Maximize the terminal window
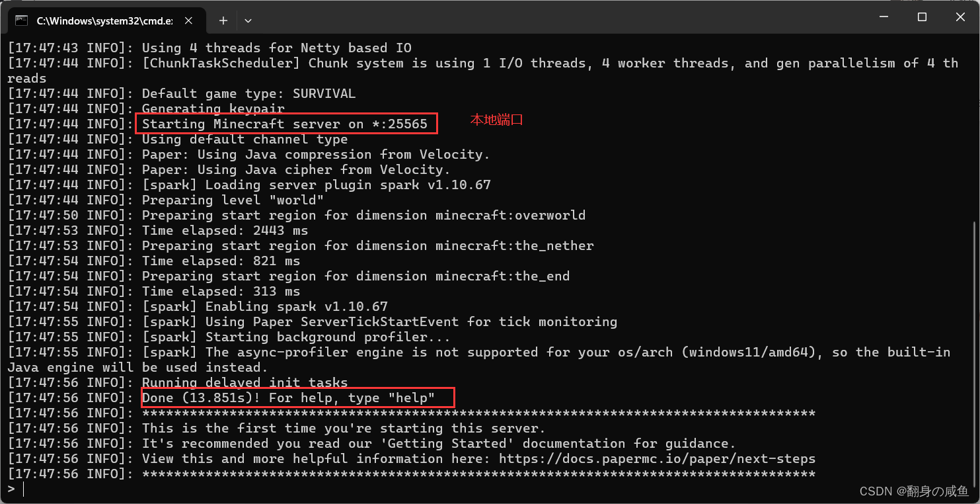Viewport: 980px width, 504px height. pyautogui.click(x=922, y=17)
